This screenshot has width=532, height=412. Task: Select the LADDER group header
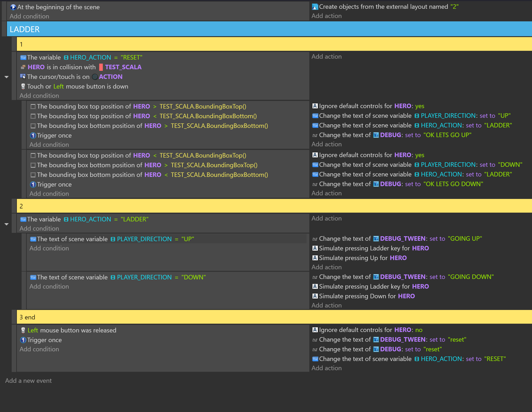[25, 29]
